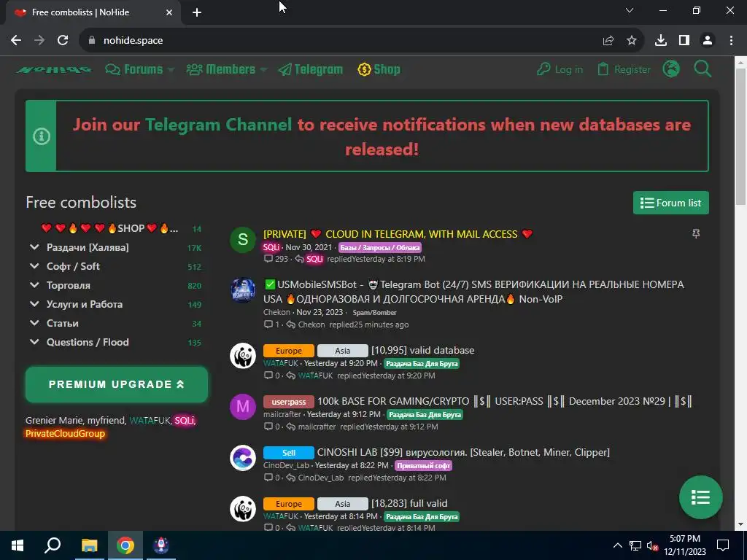Click the user:pass prefix label
The height and width of the screenshot is (560, 747).
(x=289, y=402)
